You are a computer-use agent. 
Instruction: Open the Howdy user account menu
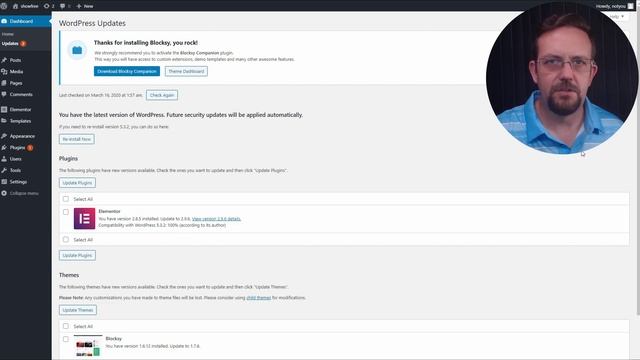pos(615,6)
